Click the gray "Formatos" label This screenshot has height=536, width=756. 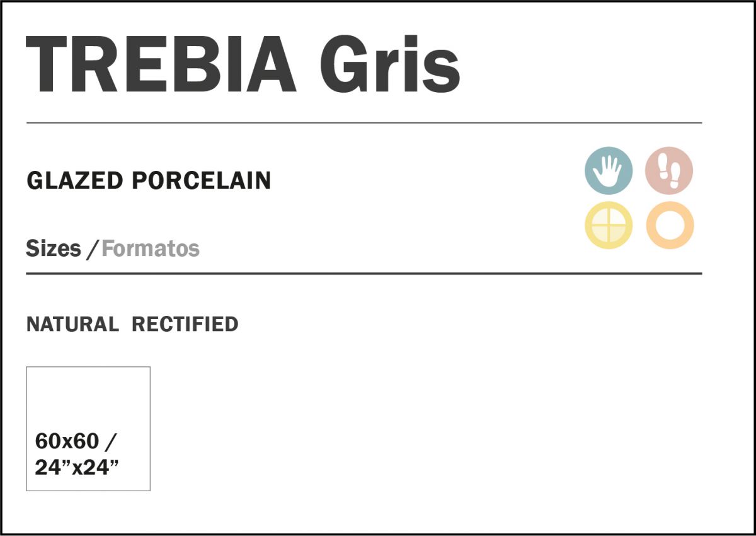click(151, 248)
